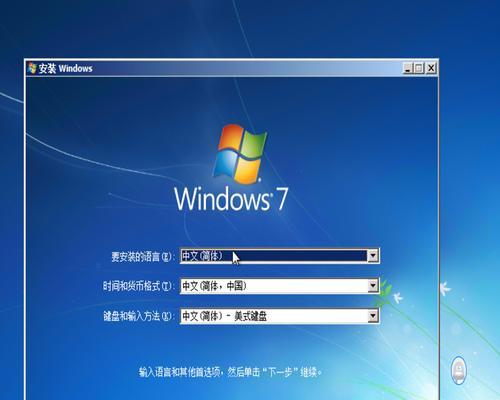Image resolution: width=500 pixels, height=400 pixels.
Task: Click the 安装 Windows title text
Action: [65, 68]
